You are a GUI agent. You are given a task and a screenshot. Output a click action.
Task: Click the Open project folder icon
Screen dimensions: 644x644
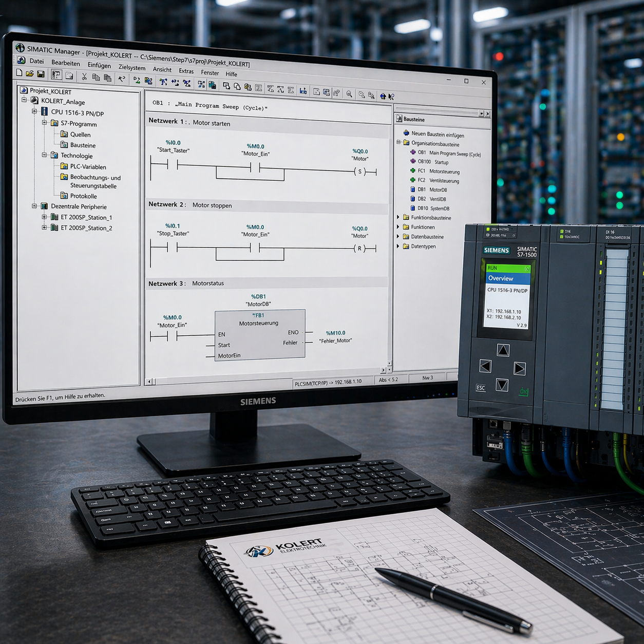coord(30,73)
